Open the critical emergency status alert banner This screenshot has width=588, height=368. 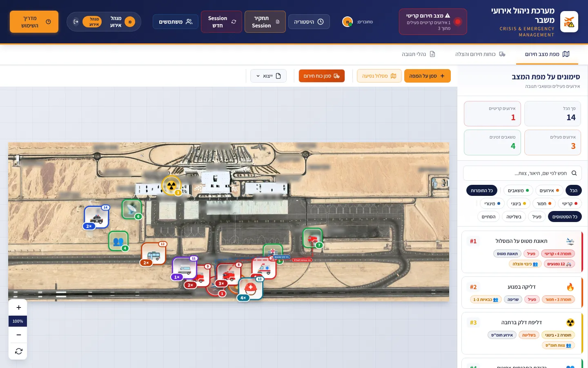[433, 22]
